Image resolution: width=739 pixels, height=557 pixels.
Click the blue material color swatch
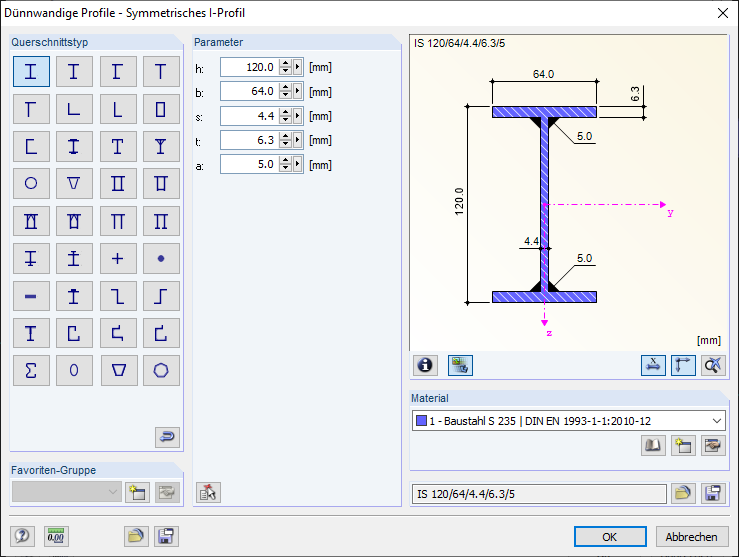[x=421, y=420]
